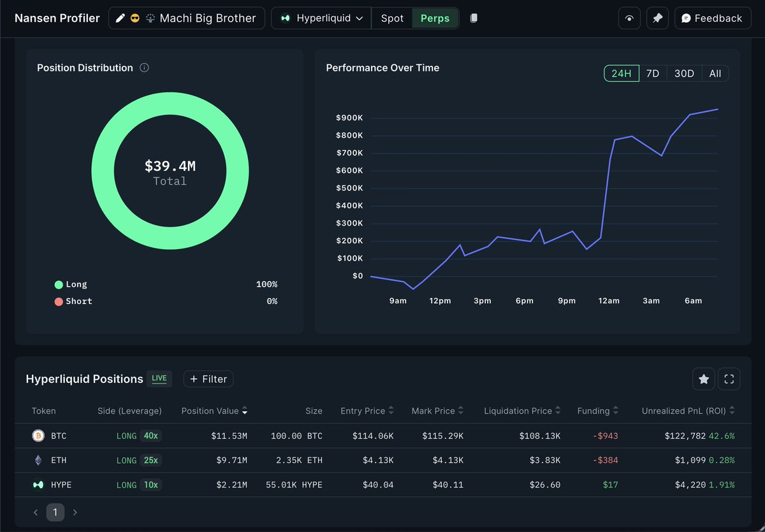Click the BTC token icon in the table
The height and width of the screenshot is (532, 765).
37,436
